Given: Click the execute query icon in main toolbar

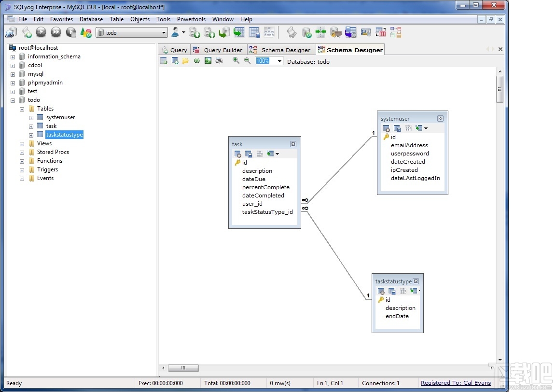Looking at the screenshot, I should click(42, 32).
